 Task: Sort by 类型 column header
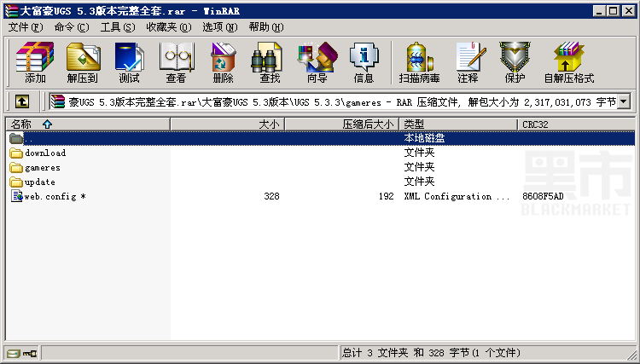pyautogui.click(x=458, y=124)
